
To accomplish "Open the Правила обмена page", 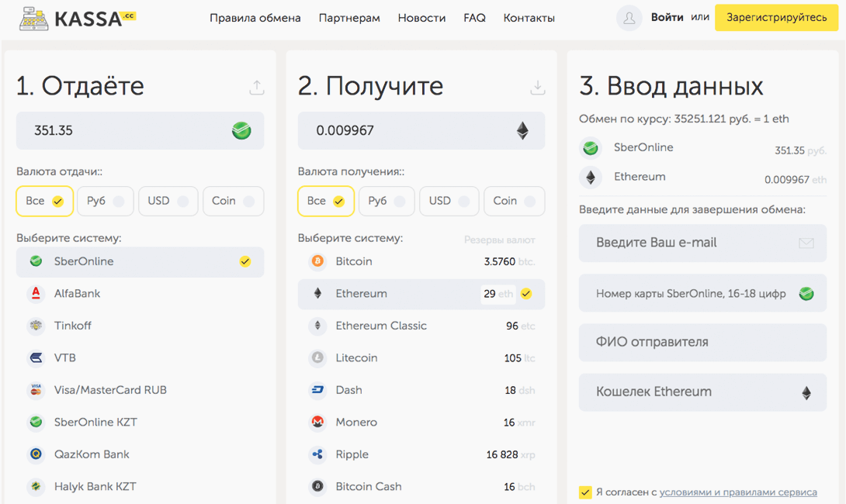I will (255, 19).
